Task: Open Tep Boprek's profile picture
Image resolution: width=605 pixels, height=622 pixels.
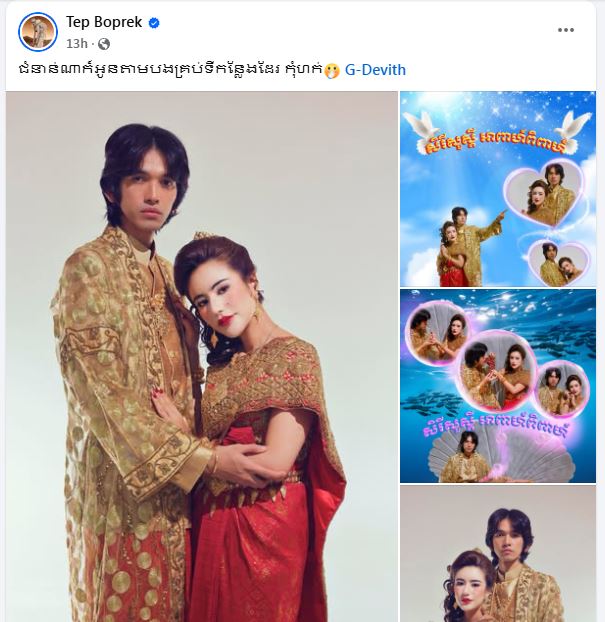Action: [x=38, y=32]
